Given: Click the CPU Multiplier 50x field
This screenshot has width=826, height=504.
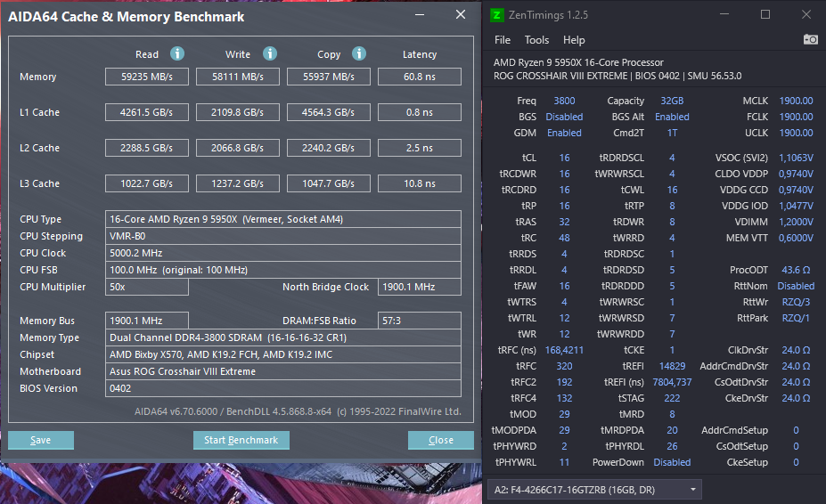Looking at the screenshot, I should tap(147, 287).
